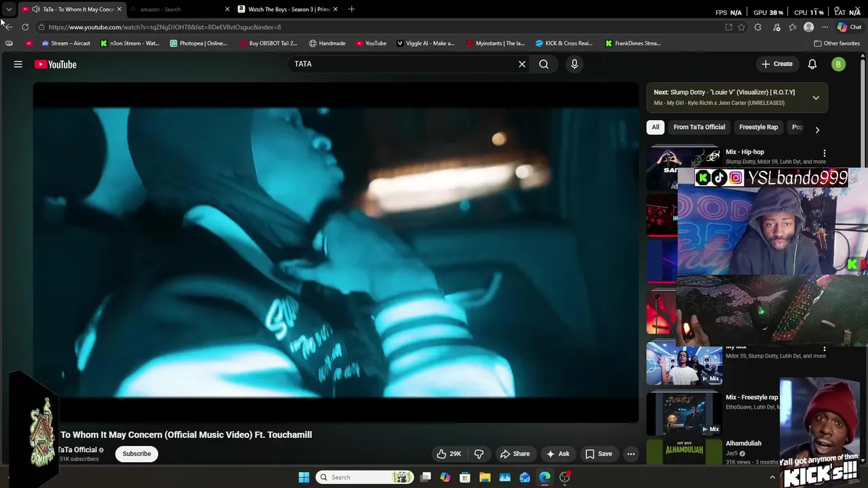Open the Alhamdulillah video title
The width and height of the screenshot is (868, 488).
click(x=743, y=443)
